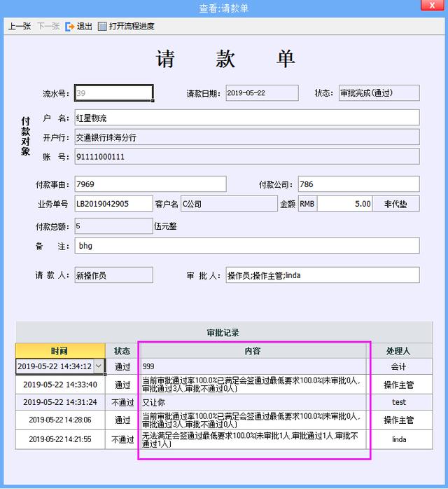448x489 pixels.
Task: Click the content cell 999
Action: 253,366
